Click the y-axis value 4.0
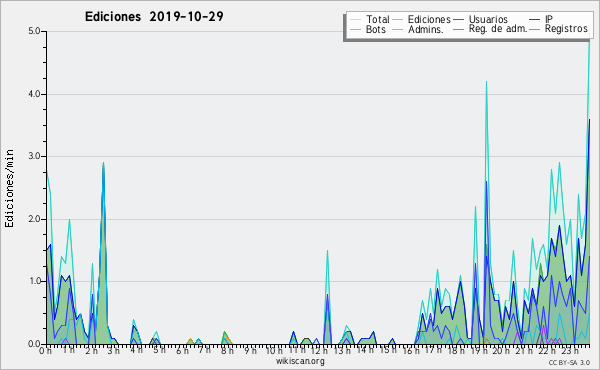 tap(34, 94)
